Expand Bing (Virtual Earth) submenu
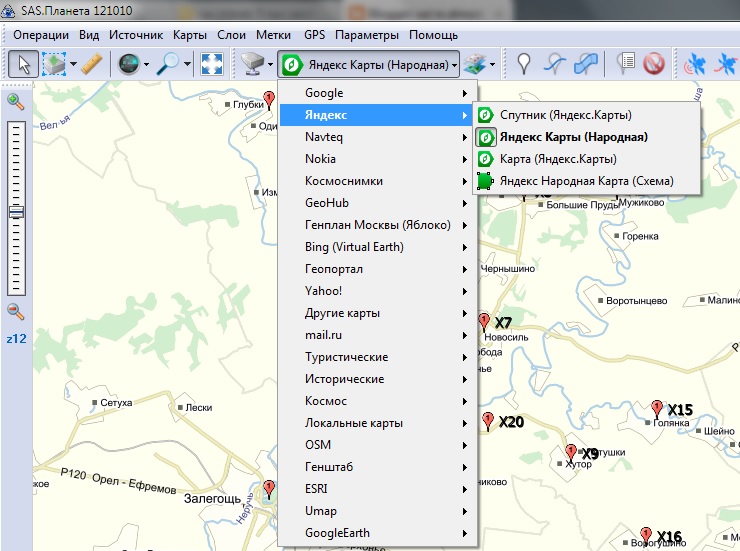 378,247
